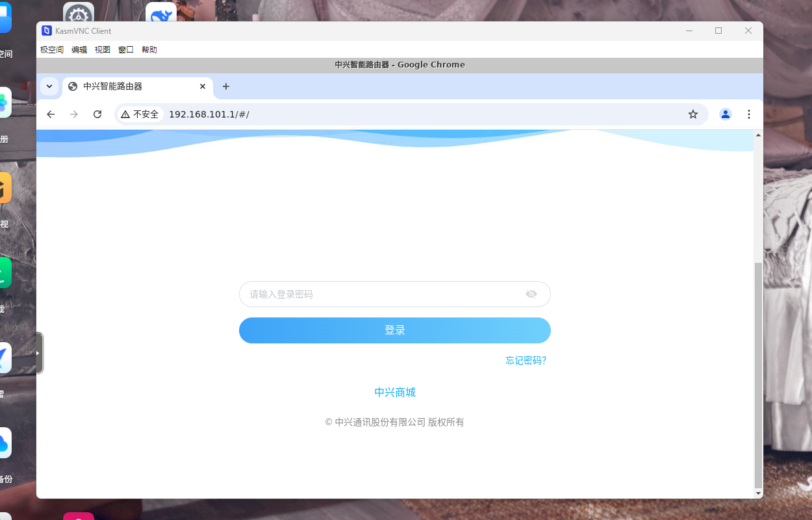812x520 pixels.
Task: Select the 中兴智能路由器 tab
Action: (136, 86)
